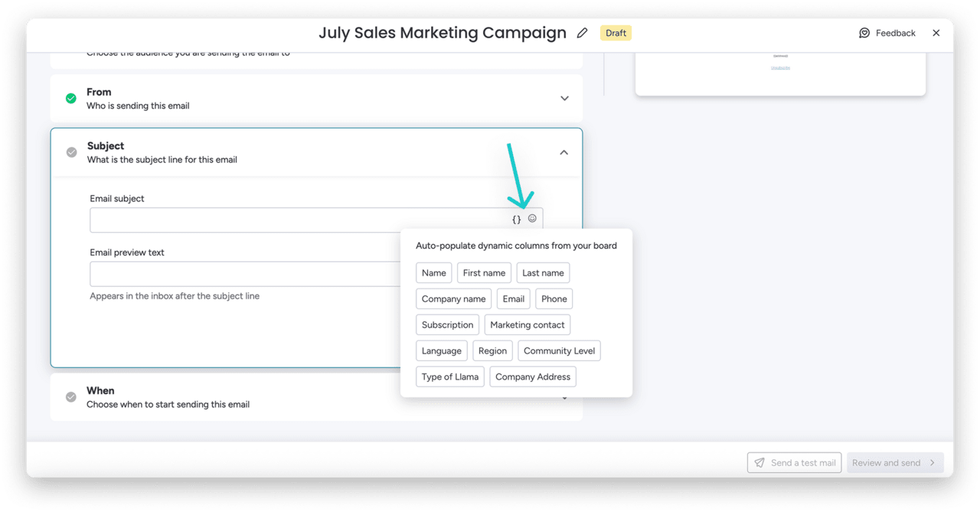Click the Draft status badge
This screenshot has height=512, width=980.
[615, 33]
